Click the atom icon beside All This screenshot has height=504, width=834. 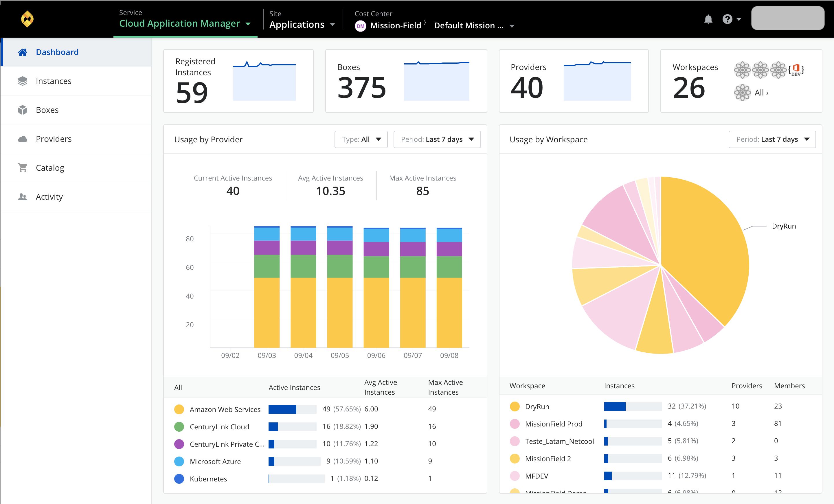(742, 92)
